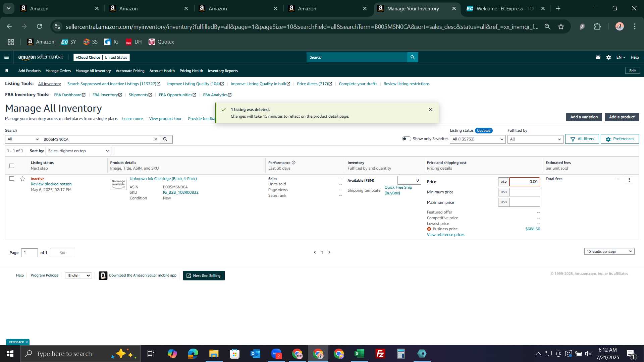
Task: Open the SY bookmark
Action: point(69,42)
